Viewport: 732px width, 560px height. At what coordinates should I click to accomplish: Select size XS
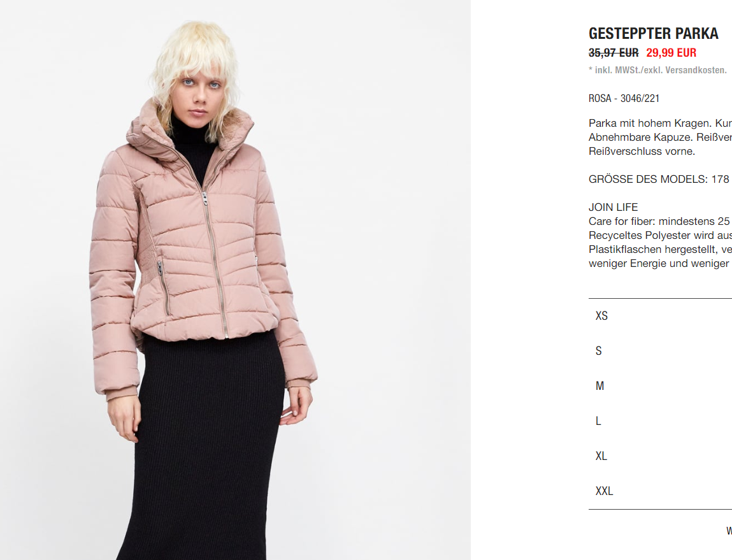tap(660, 316)
